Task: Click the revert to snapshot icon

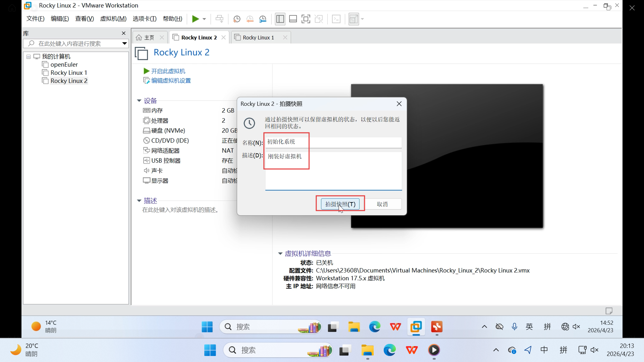Action: pyautogui.click(x=250, y=19)
